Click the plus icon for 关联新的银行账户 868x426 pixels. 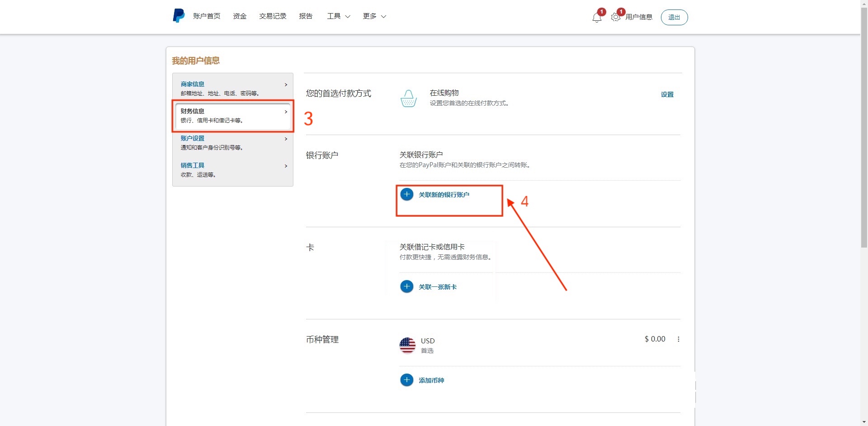click(x=406, y=194)
